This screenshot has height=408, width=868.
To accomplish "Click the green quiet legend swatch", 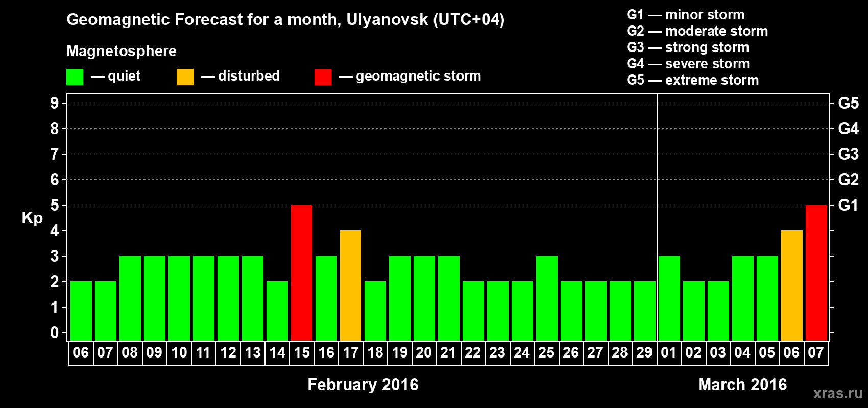I will click(75, 77).
